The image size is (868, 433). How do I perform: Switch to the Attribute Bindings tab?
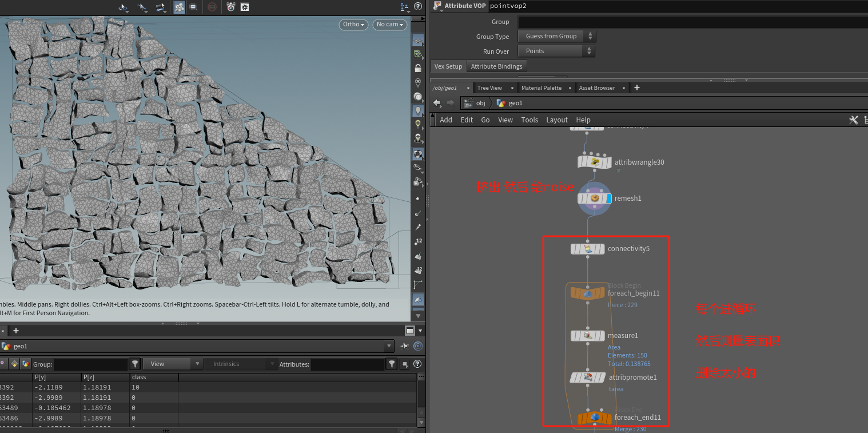coord(496,66)
